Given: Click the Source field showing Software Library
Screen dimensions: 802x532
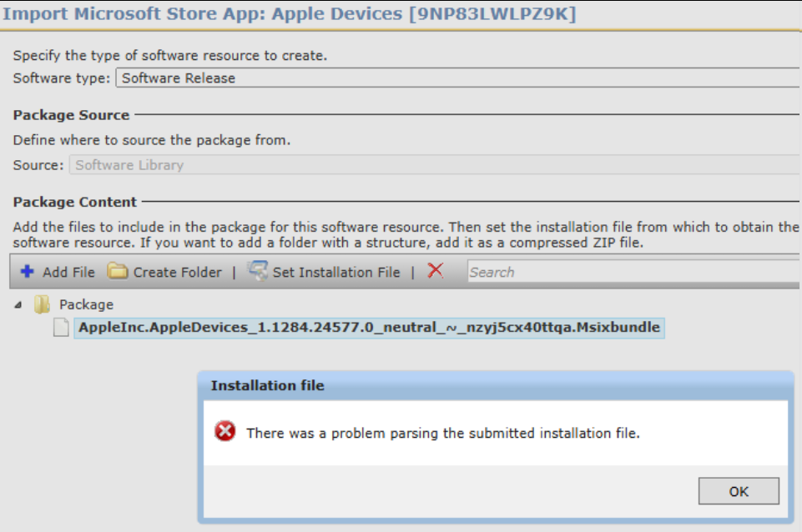Looking at the screenshot, I should pos(434,165).
